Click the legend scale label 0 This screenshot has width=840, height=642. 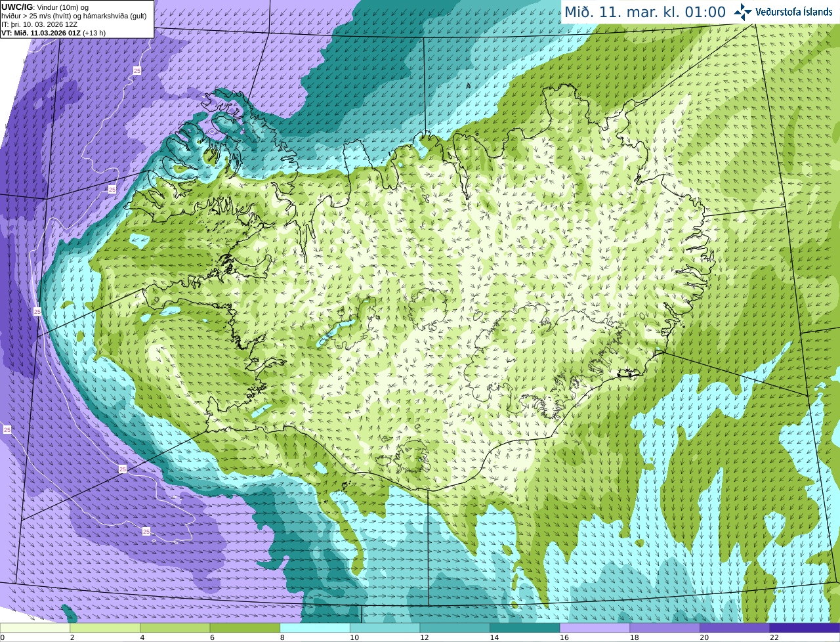click(x=3, y=637)
